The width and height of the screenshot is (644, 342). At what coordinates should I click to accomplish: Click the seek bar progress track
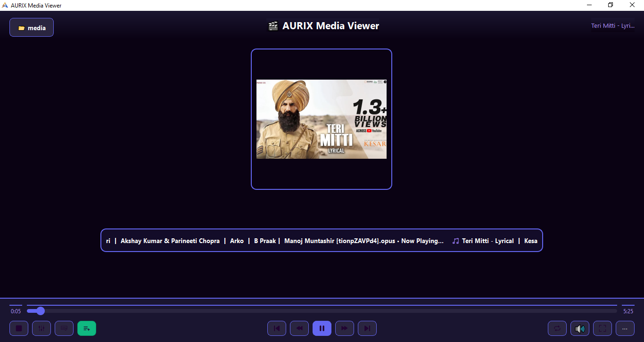[x=322, y=311]
